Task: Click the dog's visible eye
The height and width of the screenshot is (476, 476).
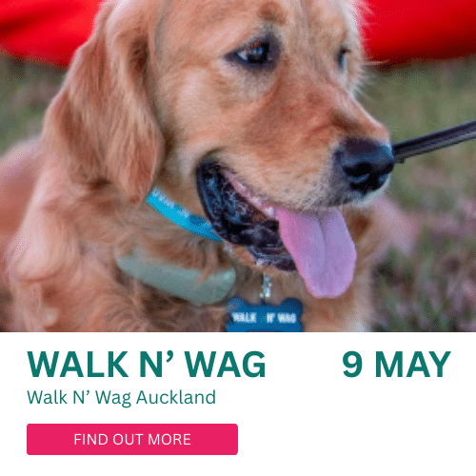Action: tap(252, 54)
